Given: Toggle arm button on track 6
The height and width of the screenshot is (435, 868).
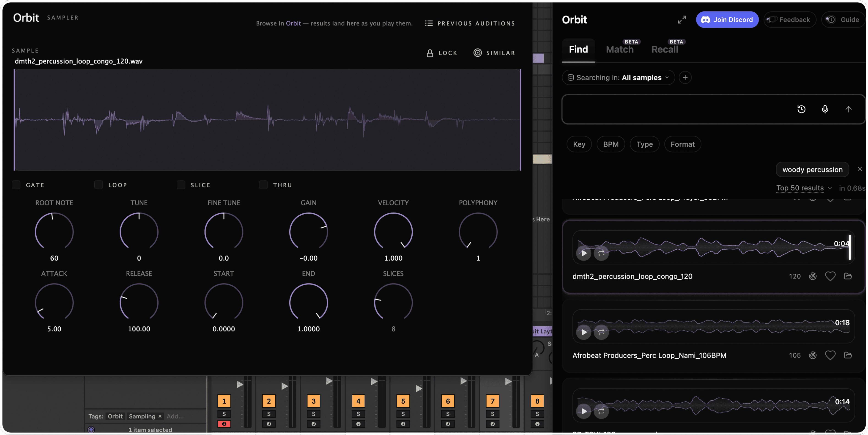Looking at the screenshot, I should (x=447, y=424).
